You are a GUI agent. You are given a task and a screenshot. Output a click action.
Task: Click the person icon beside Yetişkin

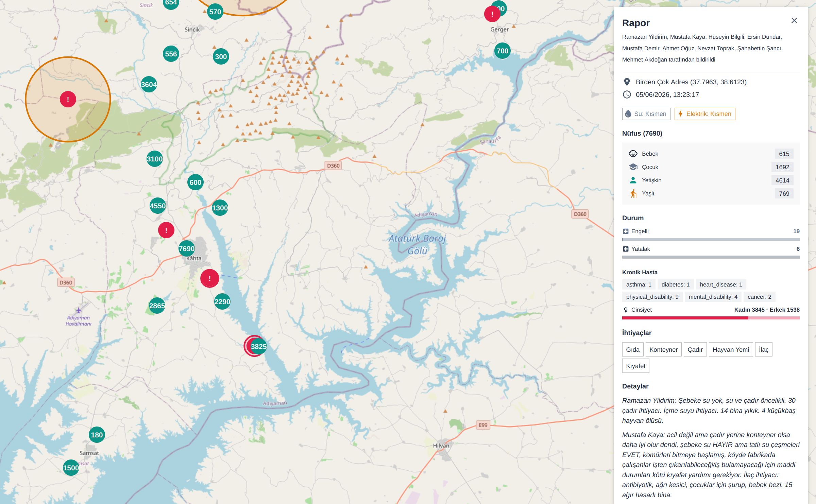[x=633, y=180]
